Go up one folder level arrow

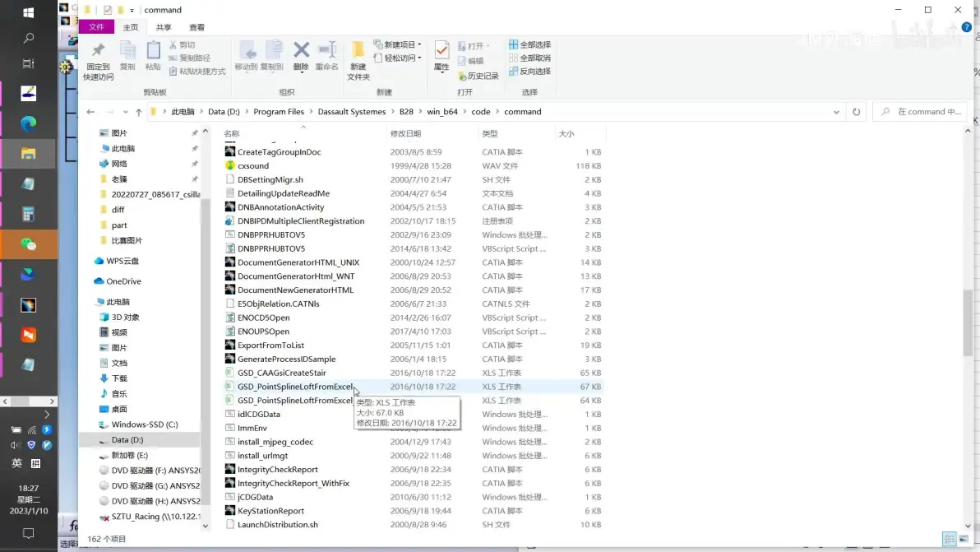[139, 112]
